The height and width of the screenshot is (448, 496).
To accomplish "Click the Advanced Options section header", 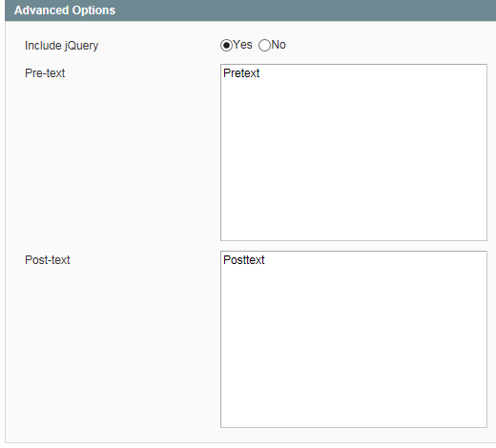I will click(251, 10).
